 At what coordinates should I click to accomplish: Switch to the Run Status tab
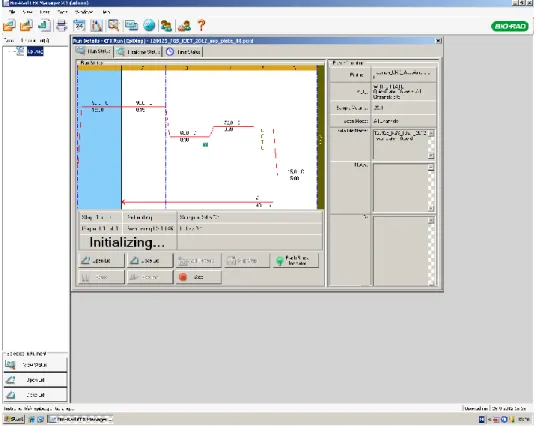pos(94,51)
